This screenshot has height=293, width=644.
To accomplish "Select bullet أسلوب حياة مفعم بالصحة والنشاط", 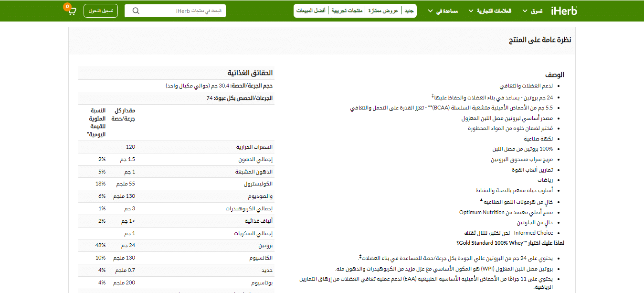I will [x=515, y=191].
